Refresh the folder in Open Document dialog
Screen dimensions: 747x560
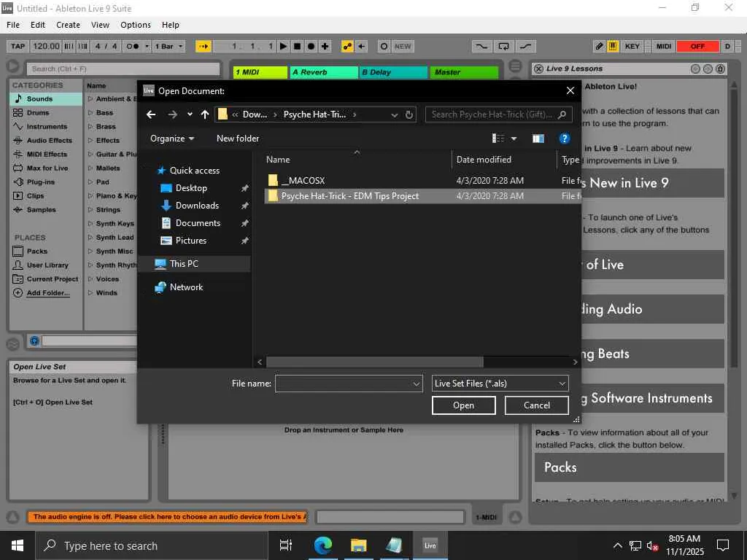pos(409,114)
